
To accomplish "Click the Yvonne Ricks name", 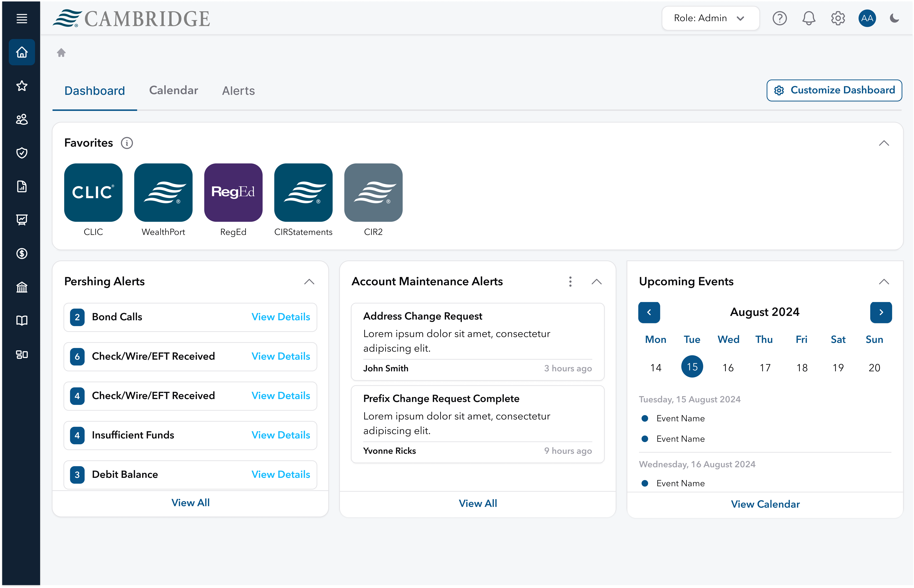I will coord(389,451).
